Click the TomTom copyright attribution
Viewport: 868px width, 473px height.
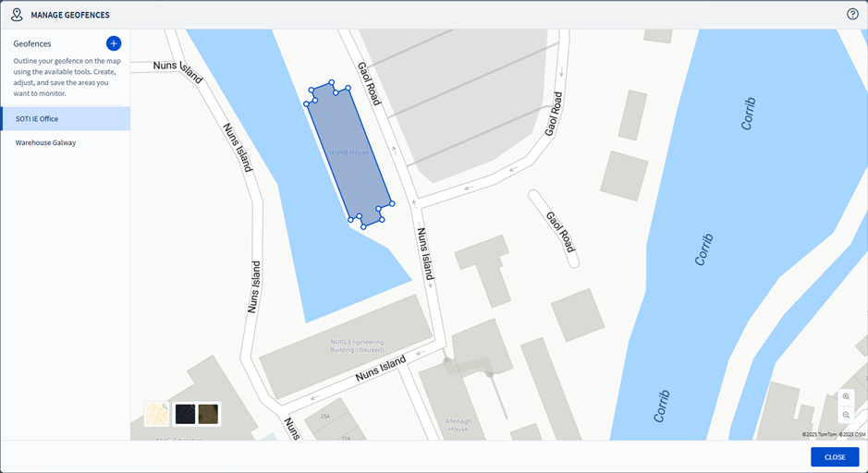click(x=820, y=435)
